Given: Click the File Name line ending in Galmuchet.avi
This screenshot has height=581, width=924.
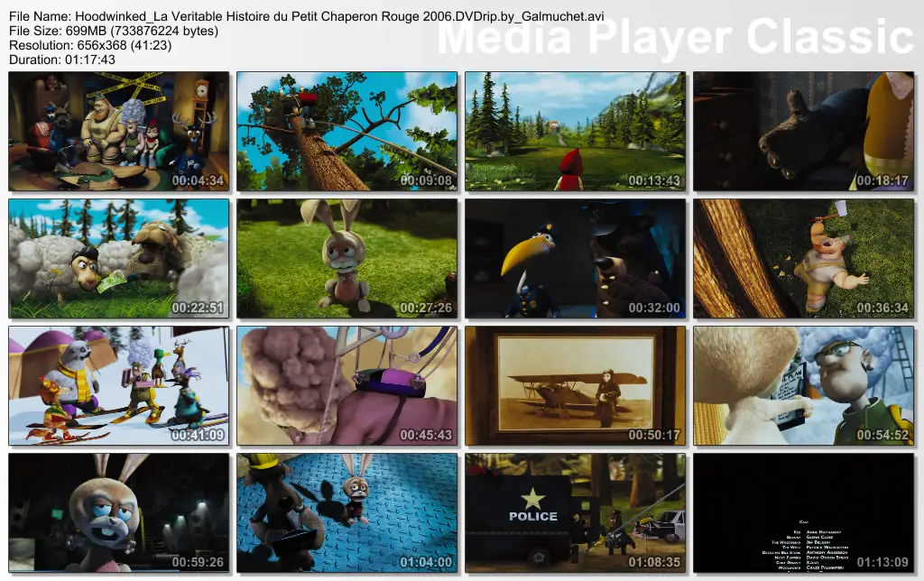Looking at the screenshot, I should (x=307, y=16).
